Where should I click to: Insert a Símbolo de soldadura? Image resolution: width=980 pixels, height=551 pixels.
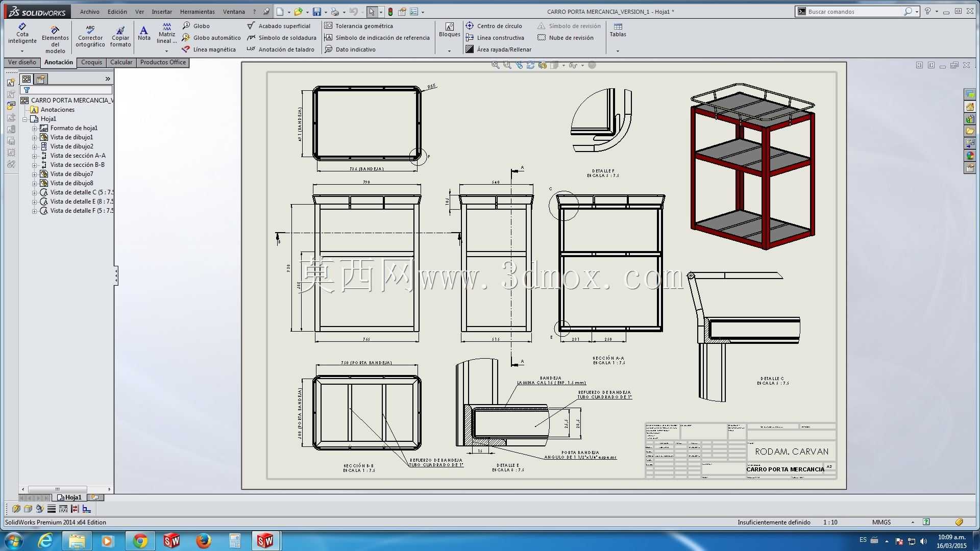click(x=282, y=38)
